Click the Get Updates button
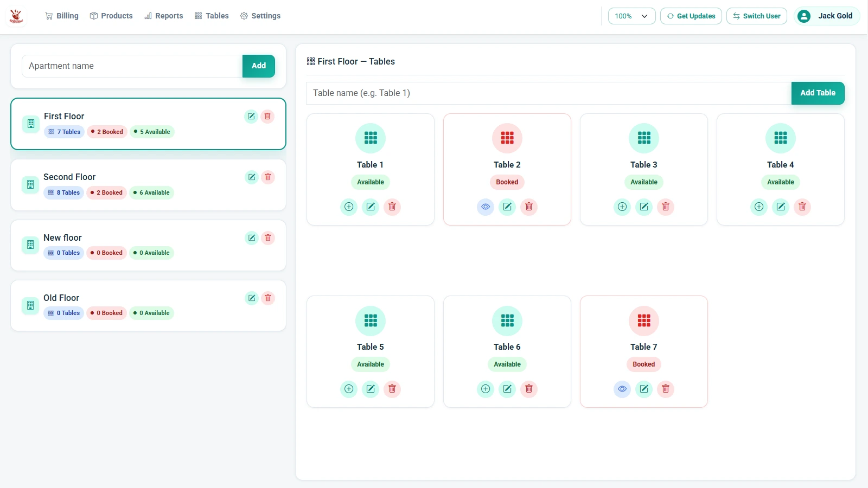This screenshot has width=868, height=488. [691, 16]
